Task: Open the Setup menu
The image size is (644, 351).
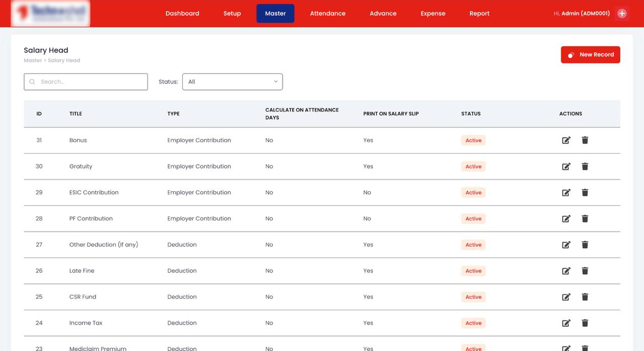Action: [x=232, y=14]
